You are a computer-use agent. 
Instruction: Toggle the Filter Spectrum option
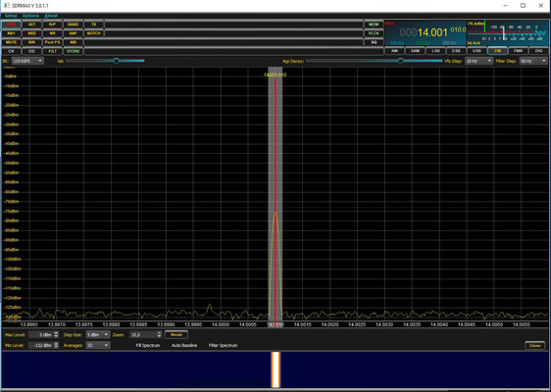point(224,345)
